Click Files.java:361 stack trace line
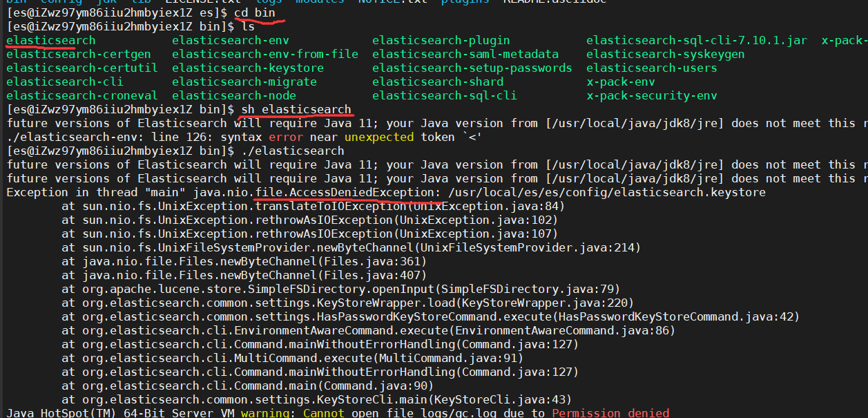Viewport: 868px width, 418px height. click(244, 261)
